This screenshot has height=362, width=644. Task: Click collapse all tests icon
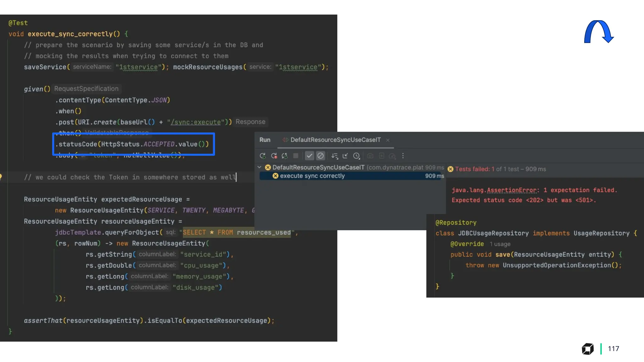coord(345,156)
